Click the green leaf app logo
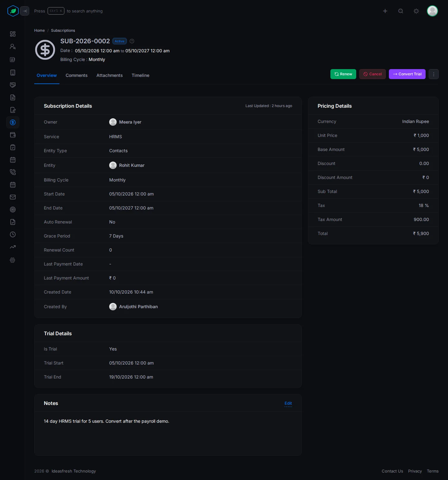 click(13, 11)
